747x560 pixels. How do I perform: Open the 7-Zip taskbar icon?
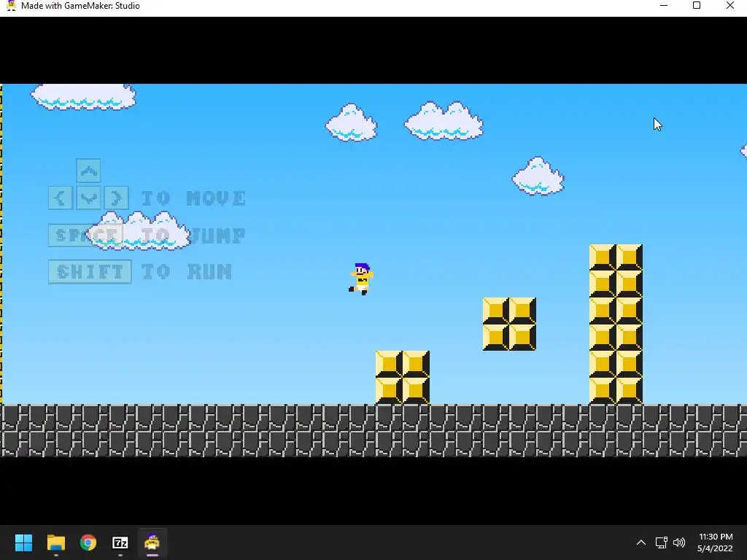click(120, 542)
